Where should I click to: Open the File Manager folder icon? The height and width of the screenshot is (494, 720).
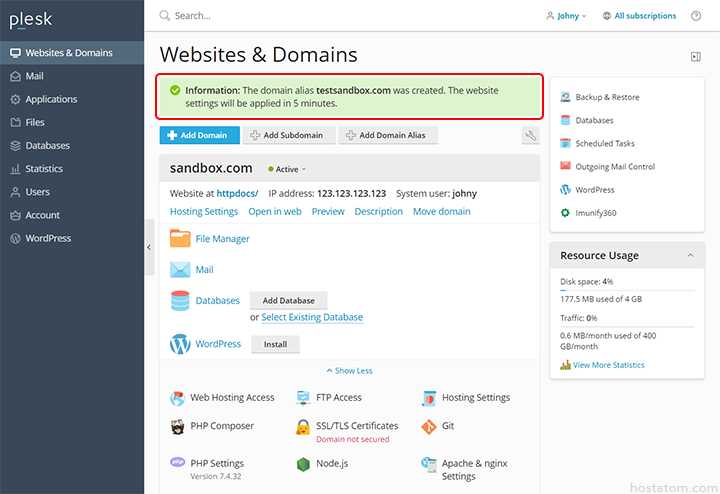(x=180, y=238)
